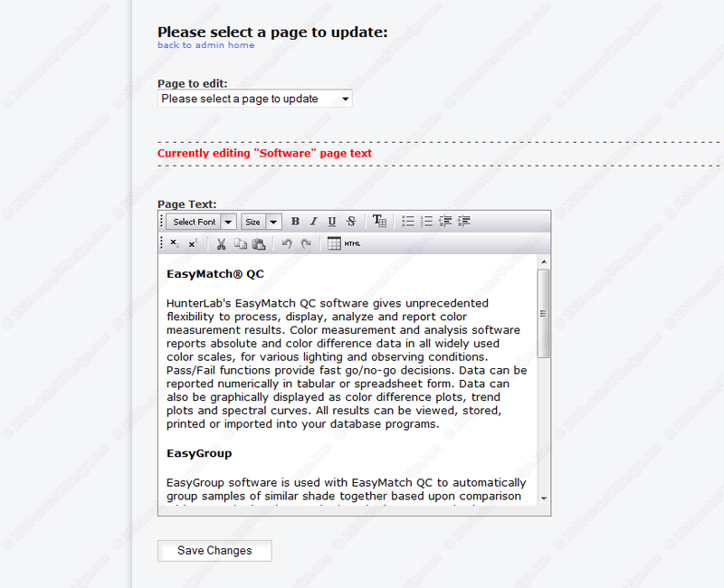This screenshot has width=724, height=588.
Task: Click the Save Changes button
Action: (x=214, y=551)
